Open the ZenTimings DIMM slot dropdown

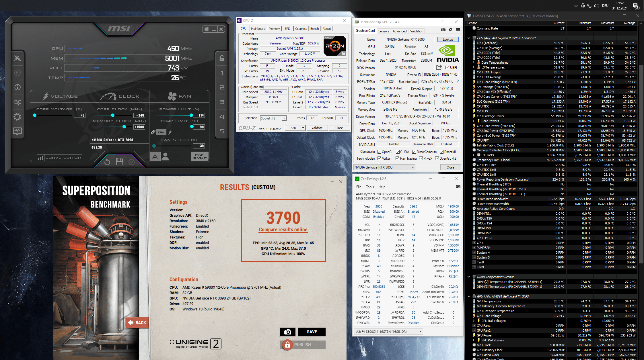click(x=388, y=332)
